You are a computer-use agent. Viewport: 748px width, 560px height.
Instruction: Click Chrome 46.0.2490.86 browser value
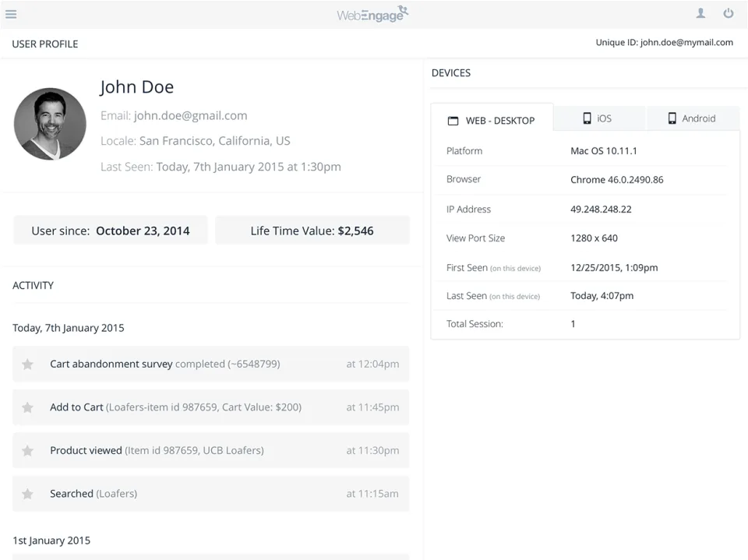click(617, 180)
